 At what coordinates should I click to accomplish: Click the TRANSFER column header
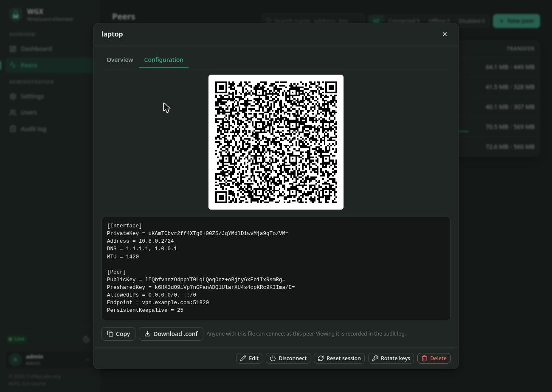coord(521,49)
